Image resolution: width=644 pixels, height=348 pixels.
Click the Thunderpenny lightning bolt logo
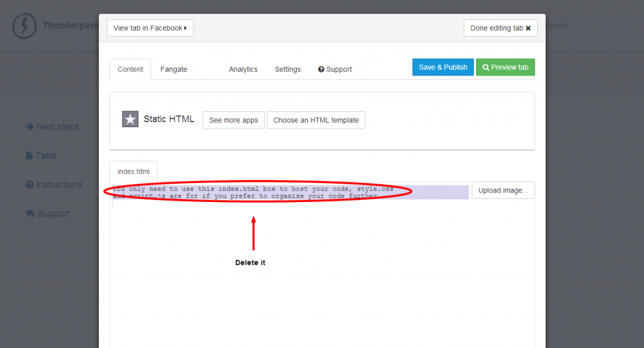(25, 26)
